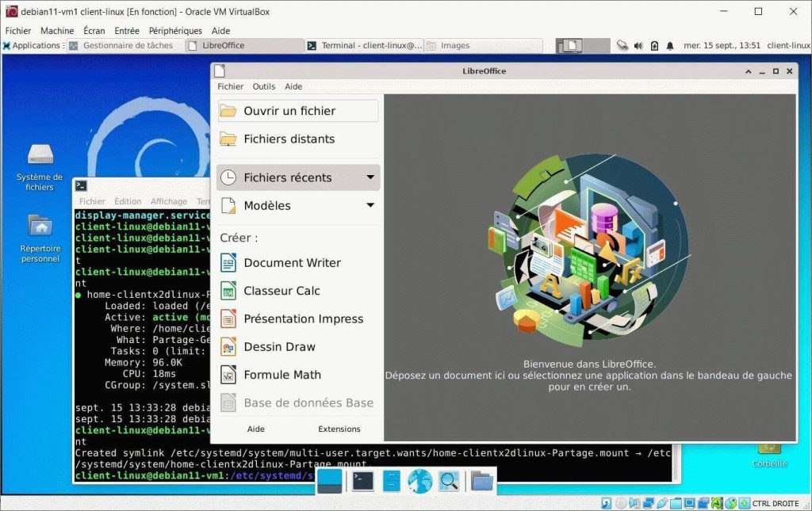The height and width of the screenshot is (511, 812).
Task: Open the Applications menu in the panel
Action: (32, 45)
